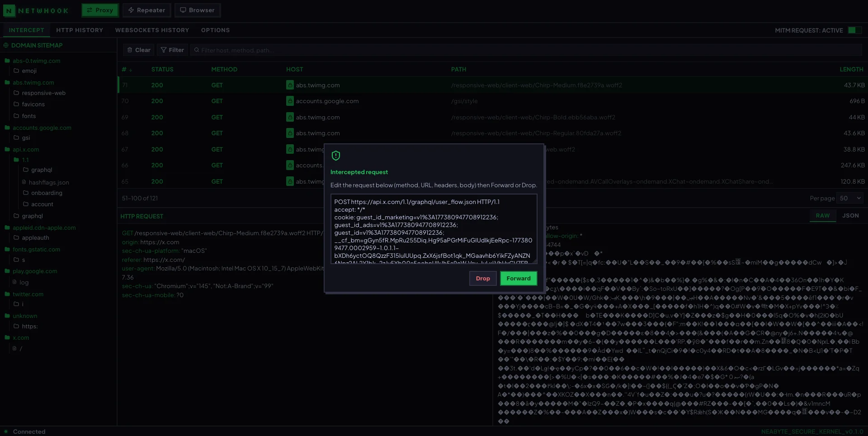The width and height of the screenshot is (868, 436).
Task: Open the emoji folder in sitemap
Action: (x=25, y=71)
